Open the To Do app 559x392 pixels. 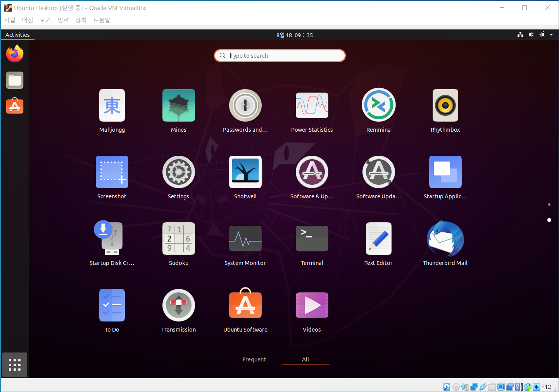coord(112,311)
